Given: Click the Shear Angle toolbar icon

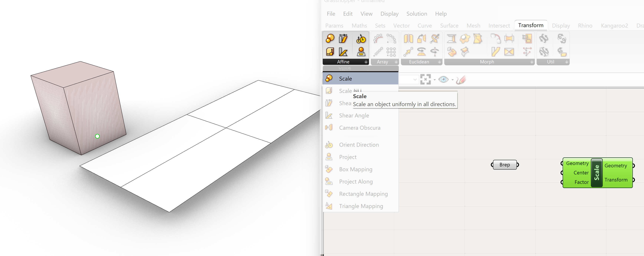Looking at the screenshot, I should [x=343, y=52].
